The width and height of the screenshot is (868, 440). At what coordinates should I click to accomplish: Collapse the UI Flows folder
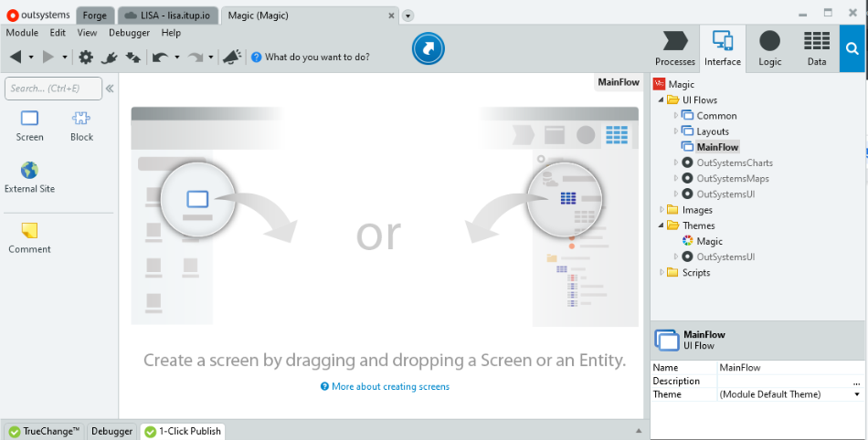tap(661, 100)
